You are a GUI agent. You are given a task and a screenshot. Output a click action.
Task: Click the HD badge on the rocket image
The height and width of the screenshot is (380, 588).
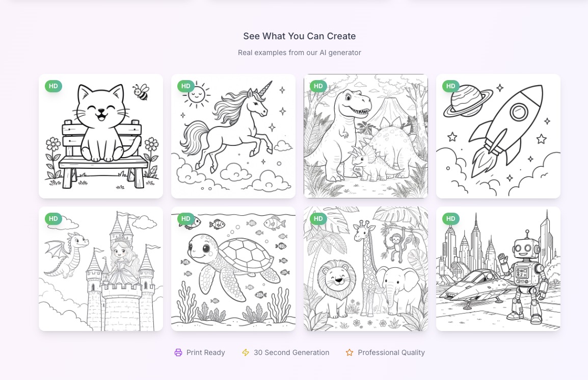(x=450, y=86)
